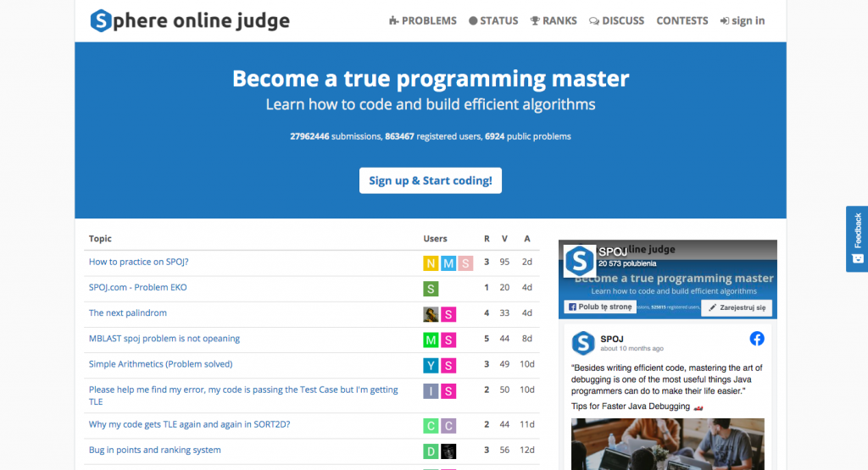Click green S avatar in Problem EKO row
This screenshot has height=470, width=868.
pos(431,289)
